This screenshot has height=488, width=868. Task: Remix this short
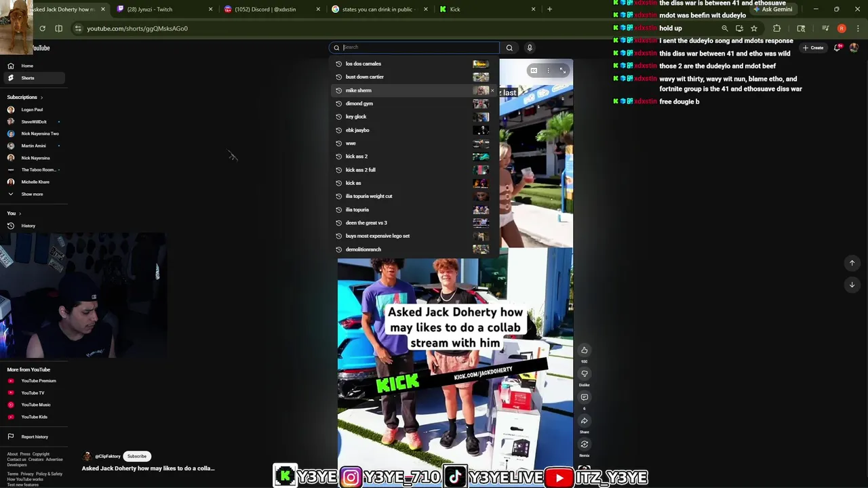[x=584, y=445]
